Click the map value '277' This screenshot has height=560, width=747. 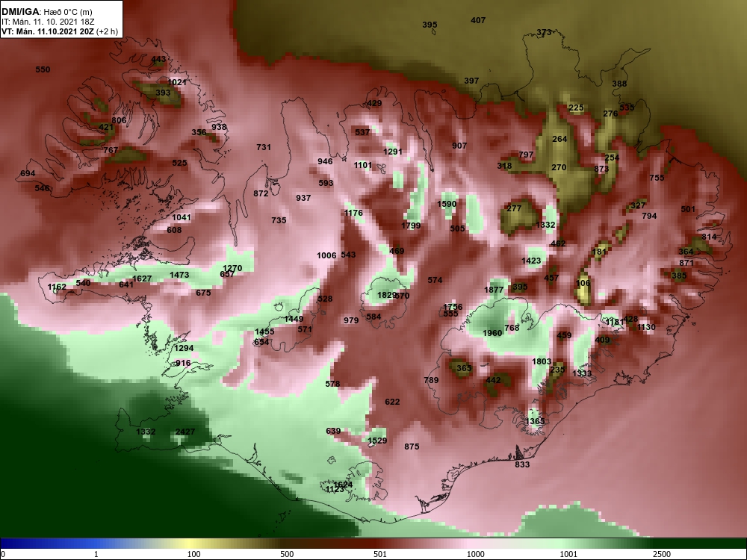pos(514,208)
